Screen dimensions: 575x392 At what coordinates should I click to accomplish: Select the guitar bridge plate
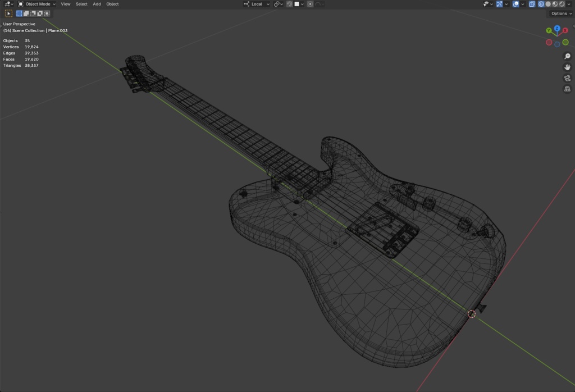(383, 229)
